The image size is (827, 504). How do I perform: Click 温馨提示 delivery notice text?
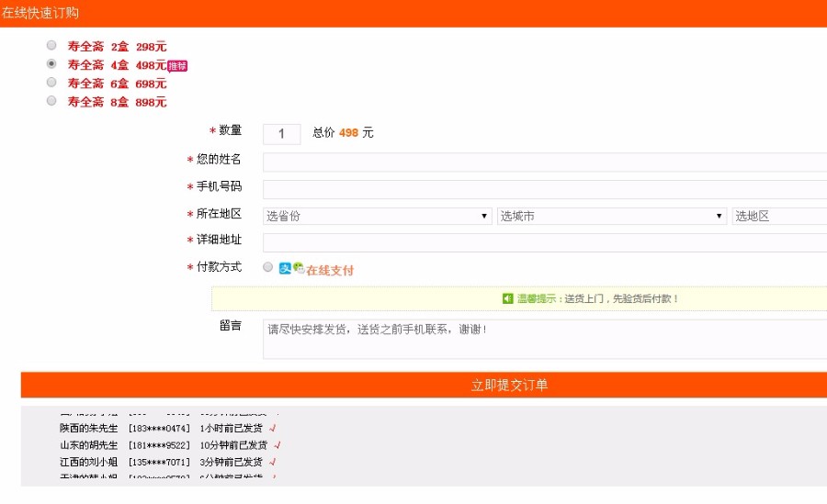[x=596, y=299]
